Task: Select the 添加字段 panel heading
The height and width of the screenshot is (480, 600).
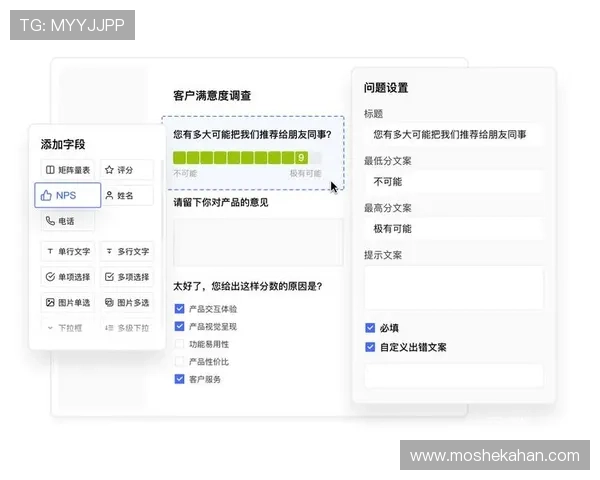Action: 63,144
